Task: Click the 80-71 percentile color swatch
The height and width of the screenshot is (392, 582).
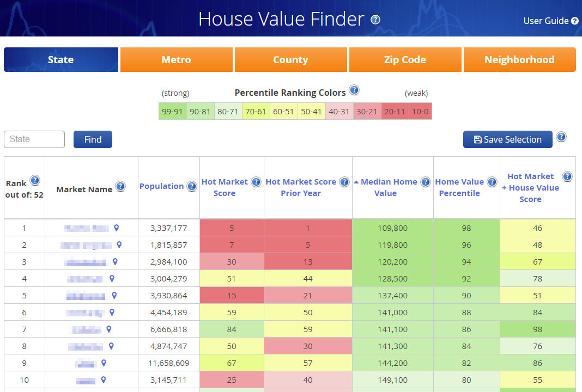Action: [x=228, y=111]
